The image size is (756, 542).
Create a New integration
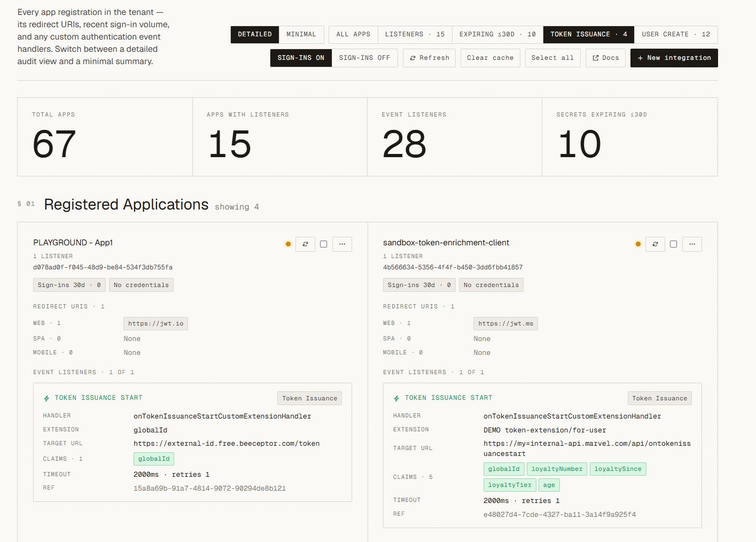tap(674, 58)
